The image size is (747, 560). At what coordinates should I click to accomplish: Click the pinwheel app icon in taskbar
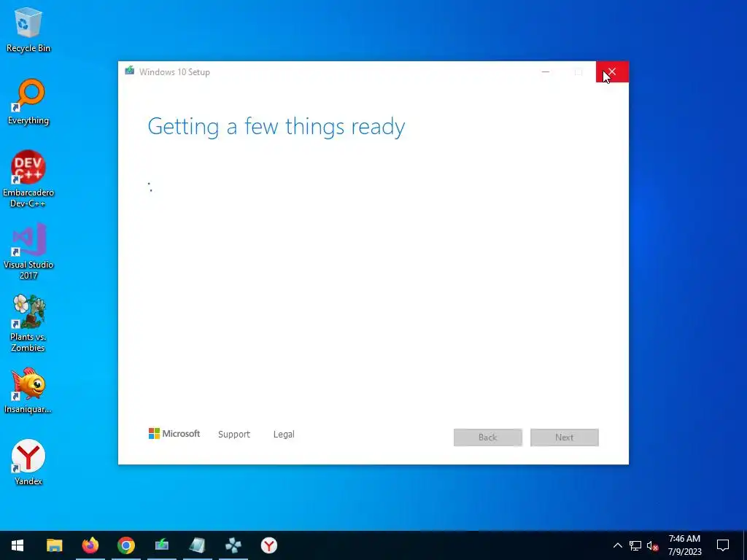point(233,545)
